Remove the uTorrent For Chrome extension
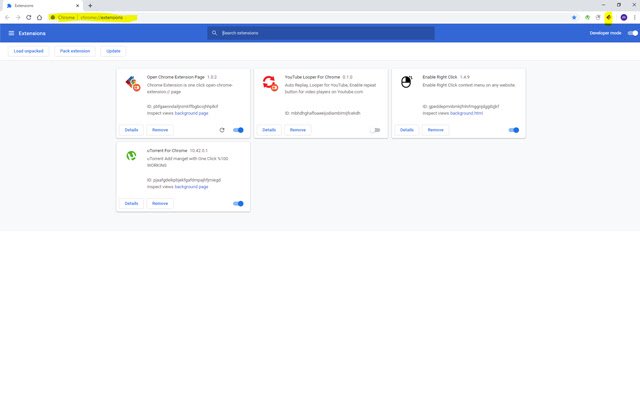This screenshot has width=640, height=400. click(160, 203)
